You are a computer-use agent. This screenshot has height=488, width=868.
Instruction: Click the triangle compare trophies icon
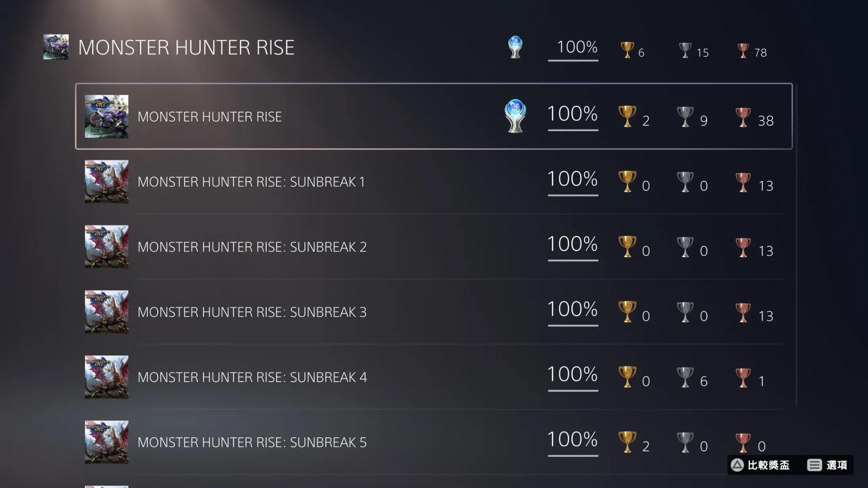click(737, 465)
